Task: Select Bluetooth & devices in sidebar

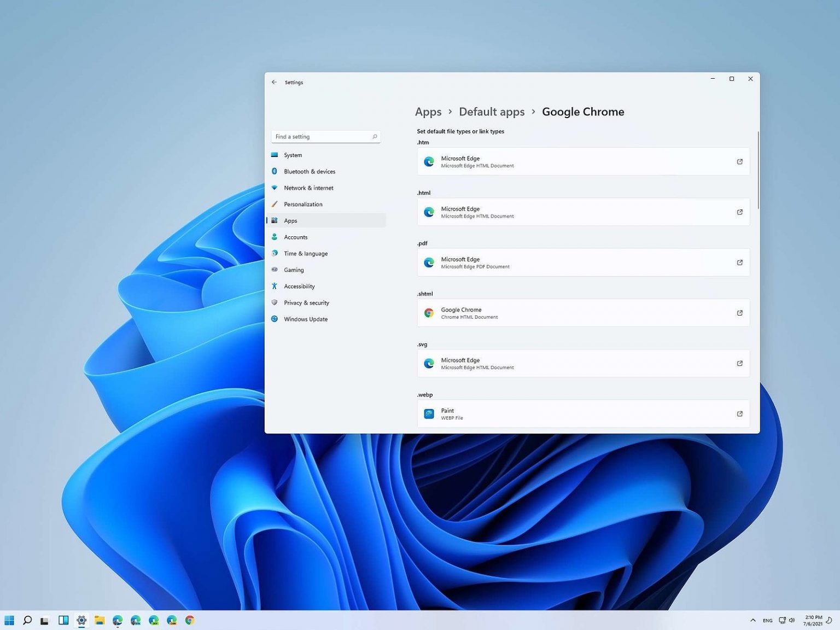Action: click(x=310, y=172)
